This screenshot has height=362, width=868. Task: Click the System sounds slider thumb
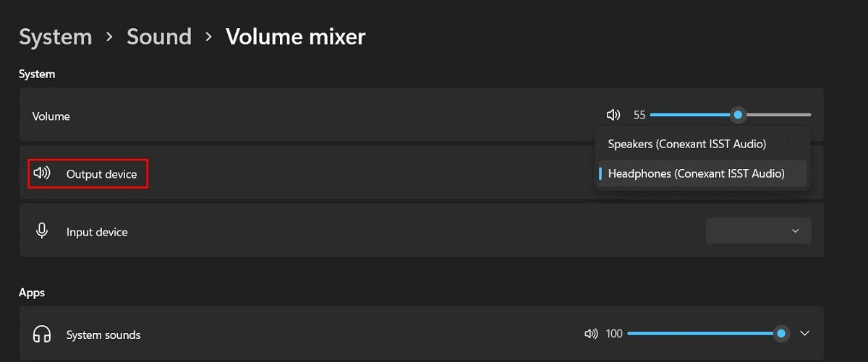click(x=781, y=334)
